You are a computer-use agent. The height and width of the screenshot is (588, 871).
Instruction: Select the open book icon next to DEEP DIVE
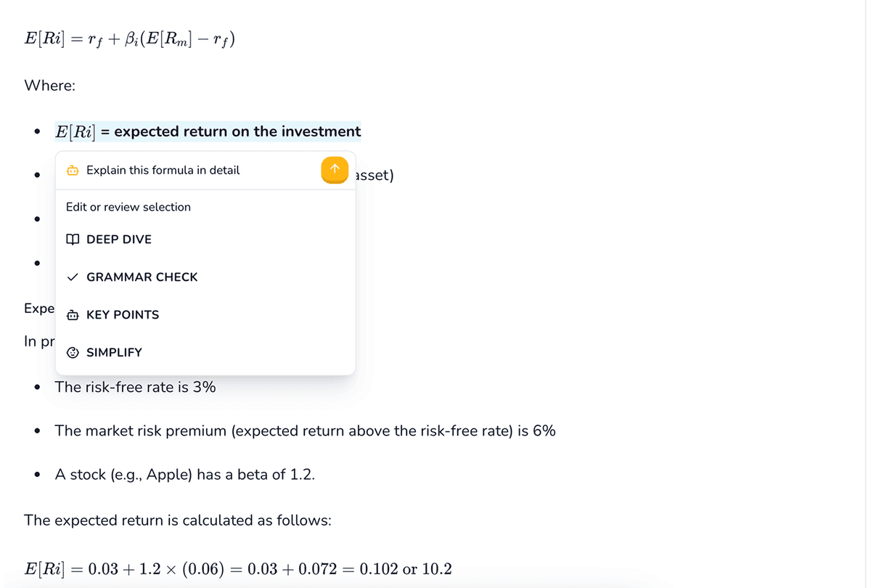pos(72,239)
